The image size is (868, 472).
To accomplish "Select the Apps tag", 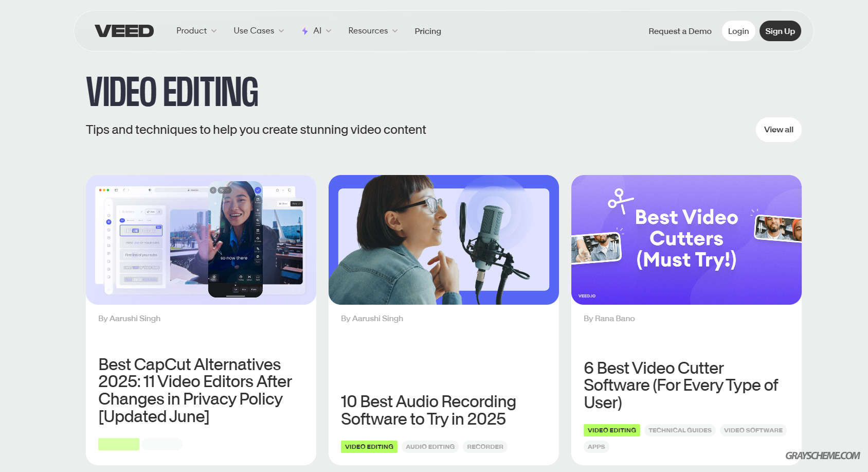I will coord(596,447).
